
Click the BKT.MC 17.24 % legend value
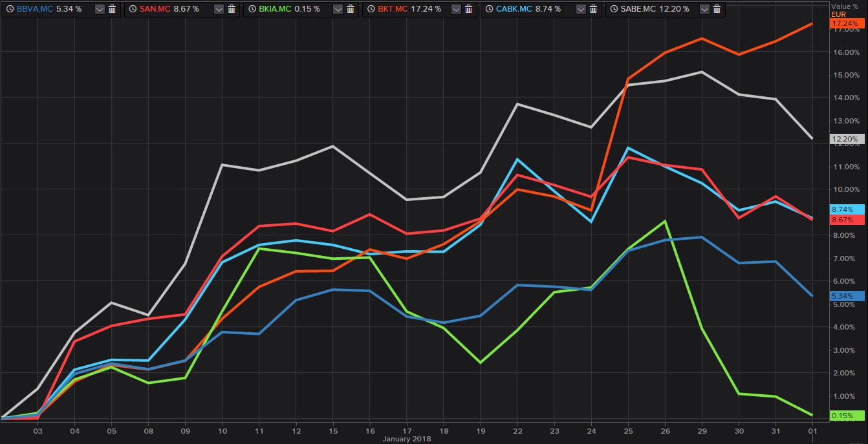[426, 9]
